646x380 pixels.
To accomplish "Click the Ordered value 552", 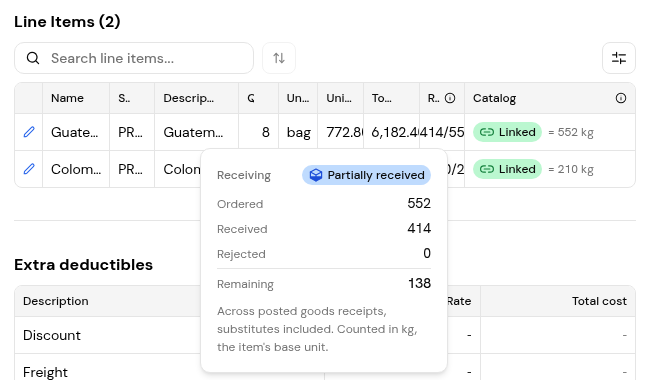I will tap(419, 203).
